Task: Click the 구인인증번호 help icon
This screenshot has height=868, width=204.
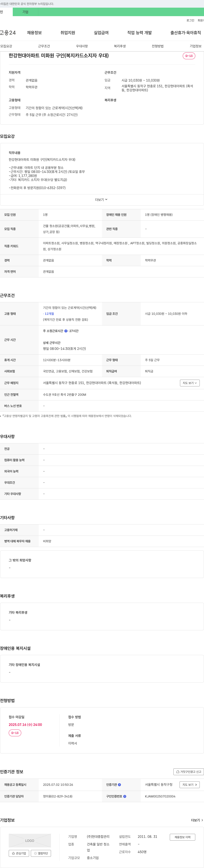Action: 125,797
